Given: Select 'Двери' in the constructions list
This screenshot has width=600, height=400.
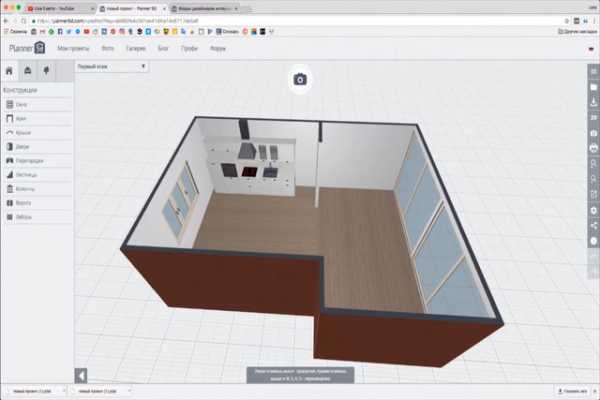Looking at the screenshot, I should [x=22, y=146].
